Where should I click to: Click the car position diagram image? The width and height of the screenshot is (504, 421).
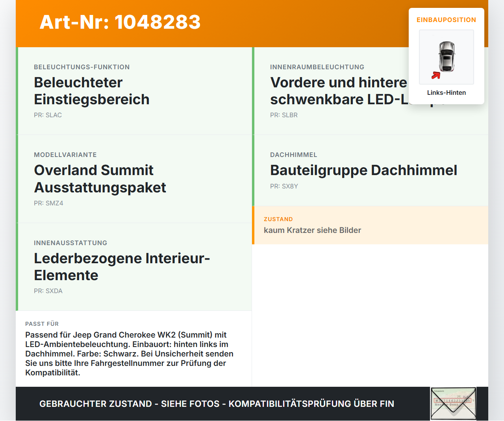tap(447, 57)
